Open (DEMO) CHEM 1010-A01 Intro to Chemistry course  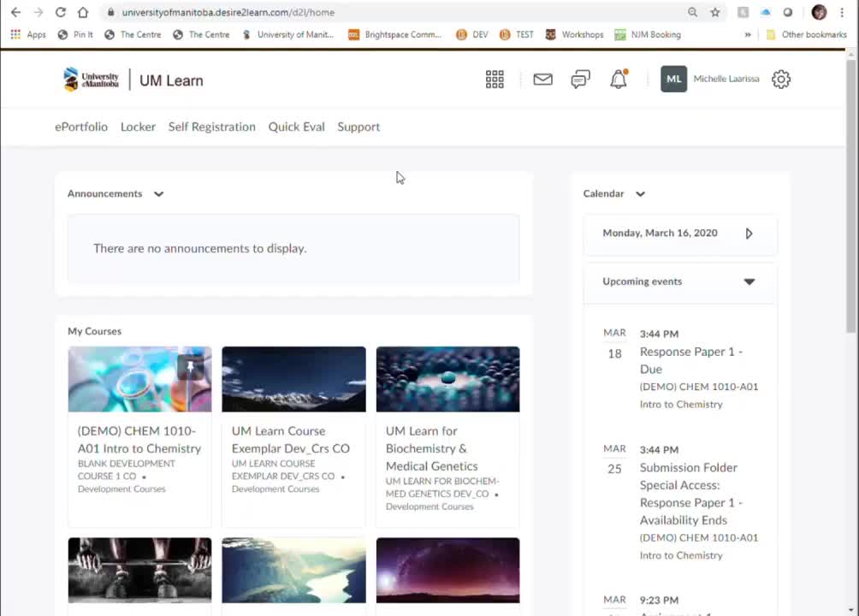pyautogui.click(x=139, y=440)
